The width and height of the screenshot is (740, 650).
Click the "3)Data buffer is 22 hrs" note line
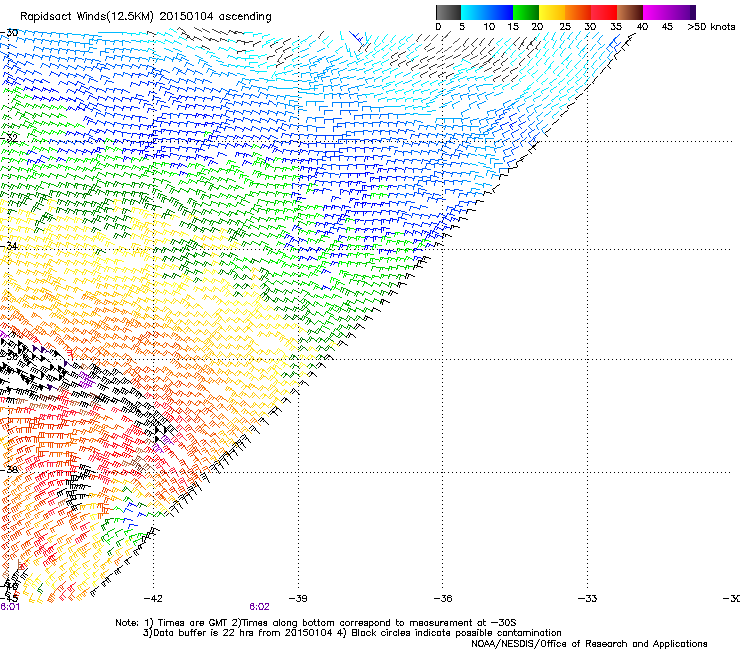353,633
